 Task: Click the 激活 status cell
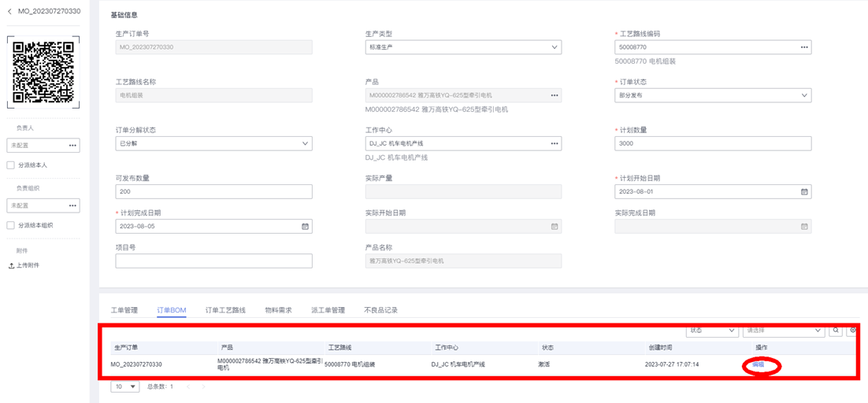pyautogui.click(x=543, y=365)
